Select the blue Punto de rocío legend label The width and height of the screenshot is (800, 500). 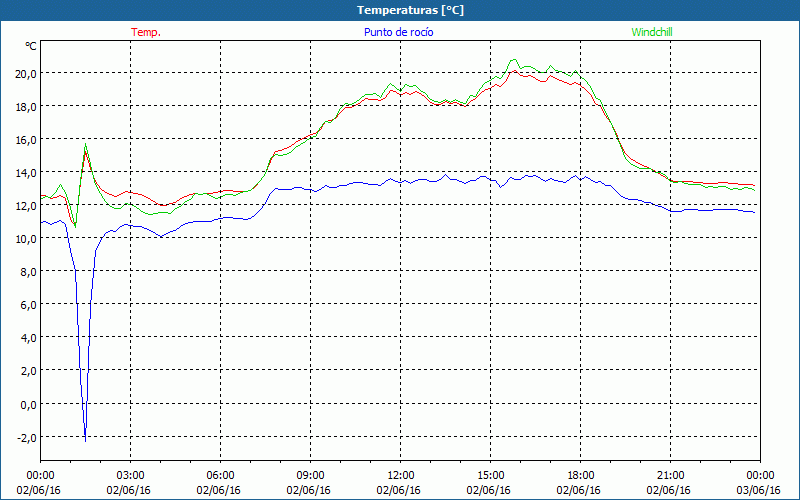tap(398, 32)
